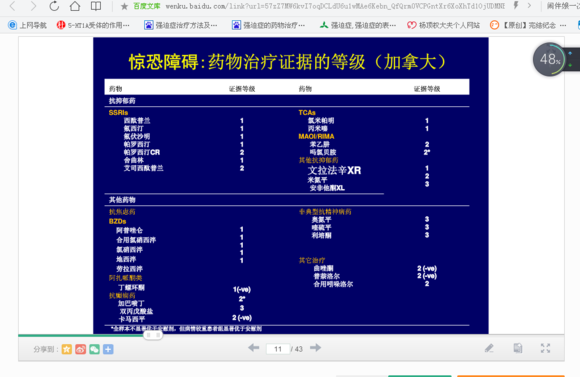Go back with the browser back arrow

(13, 6)
